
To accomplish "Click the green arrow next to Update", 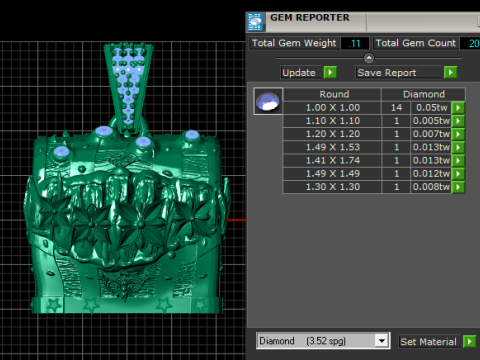I will (330, 72).
